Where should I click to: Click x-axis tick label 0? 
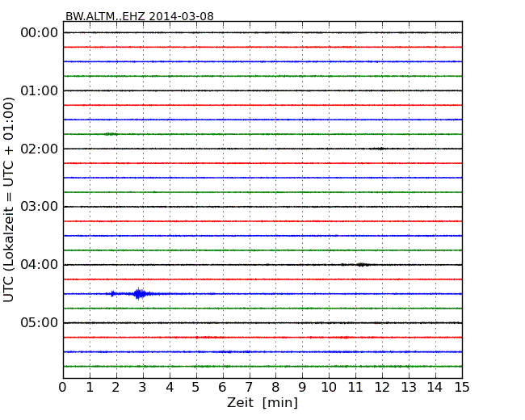click(x=63, y=387)
